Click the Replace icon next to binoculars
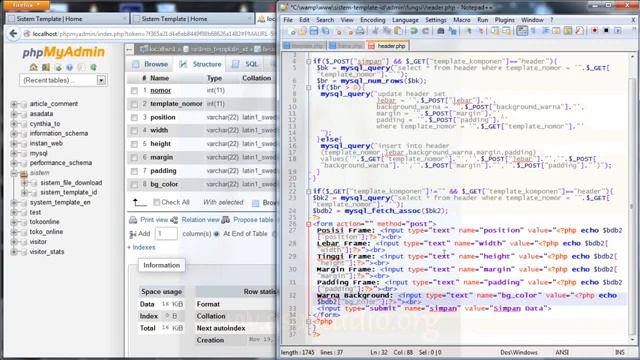This screenshot has width=640, height=360. [x=452, y=31]
